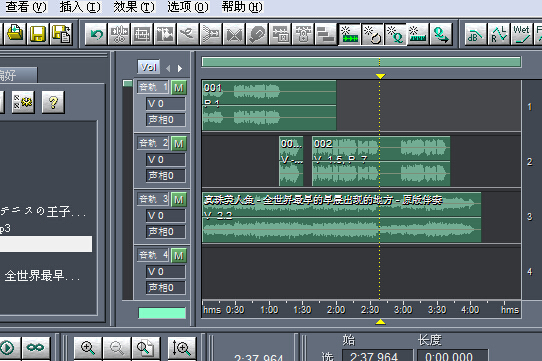Open the 选项(O) menu
The width and height of the screenshot is (542, 361).
(188, 7)
